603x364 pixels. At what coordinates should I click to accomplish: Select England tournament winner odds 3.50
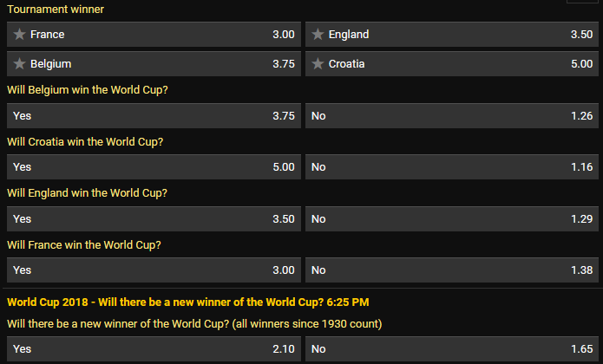pyautogui.click(x=452, y=35)
